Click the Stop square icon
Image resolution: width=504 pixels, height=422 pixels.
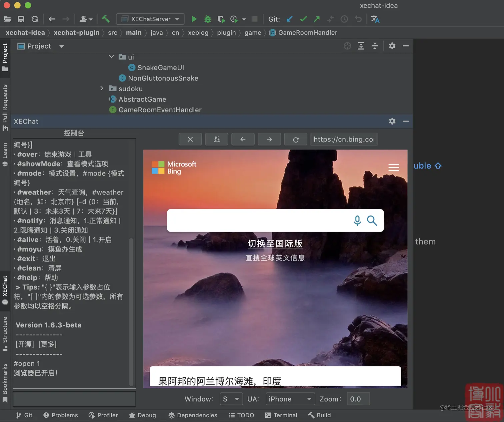click(x=255, y=19)
